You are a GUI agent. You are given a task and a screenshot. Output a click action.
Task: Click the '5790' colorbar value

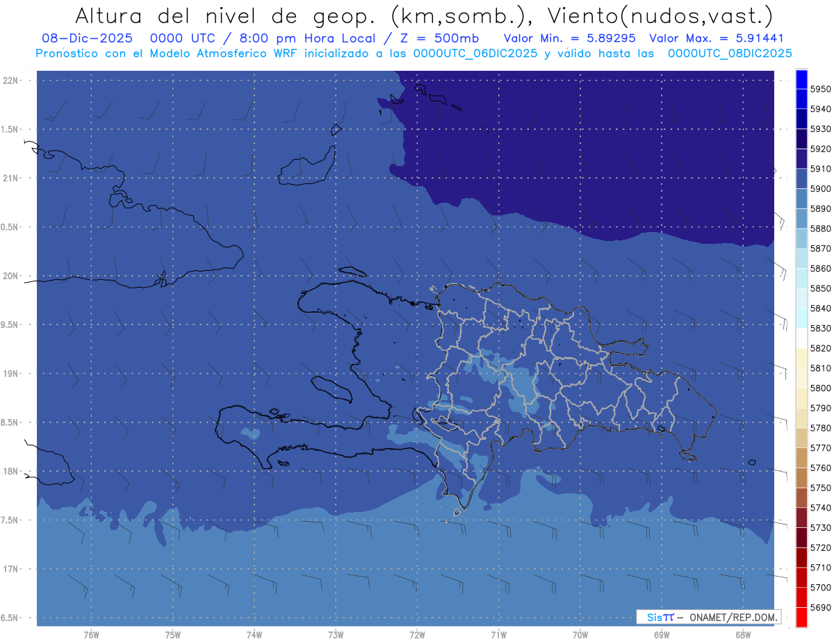[x=821, y=408]
